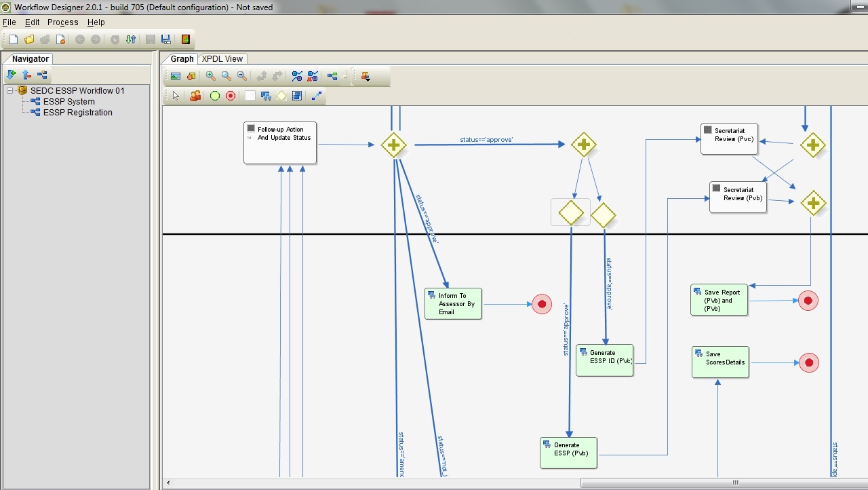Click the open folder toolbar icon
868x490 pixels.
(x=29, y=39)
